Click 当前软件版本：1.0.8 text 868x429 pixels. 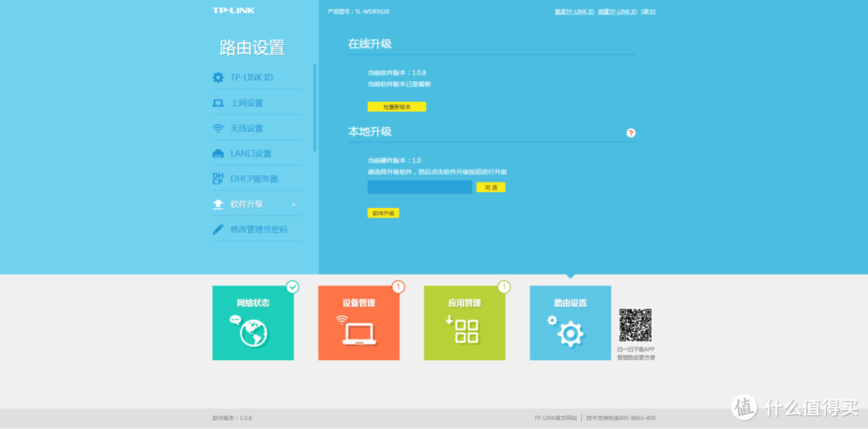(397, 72)
